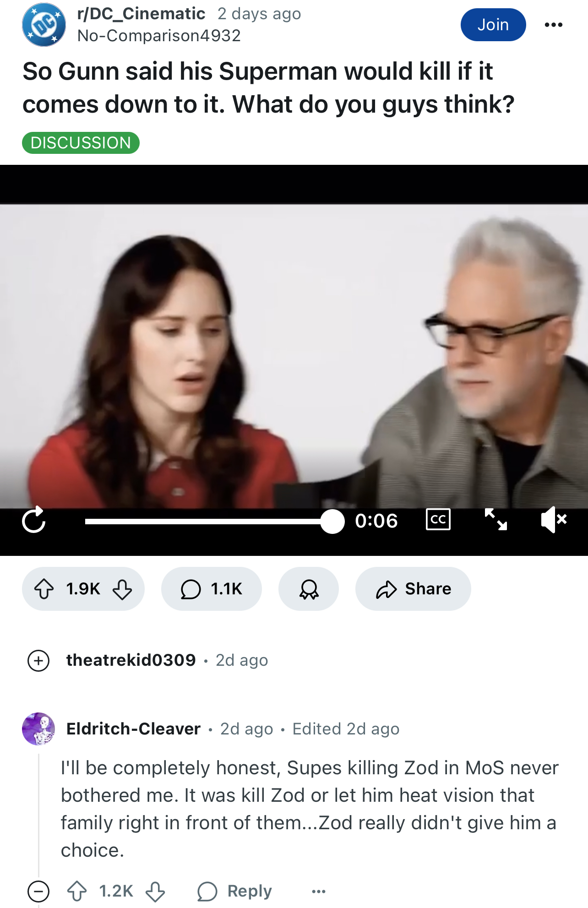Replay the video with the replay icon
The width and height of the screenshot is (588, 908).
tap(34, 521)
